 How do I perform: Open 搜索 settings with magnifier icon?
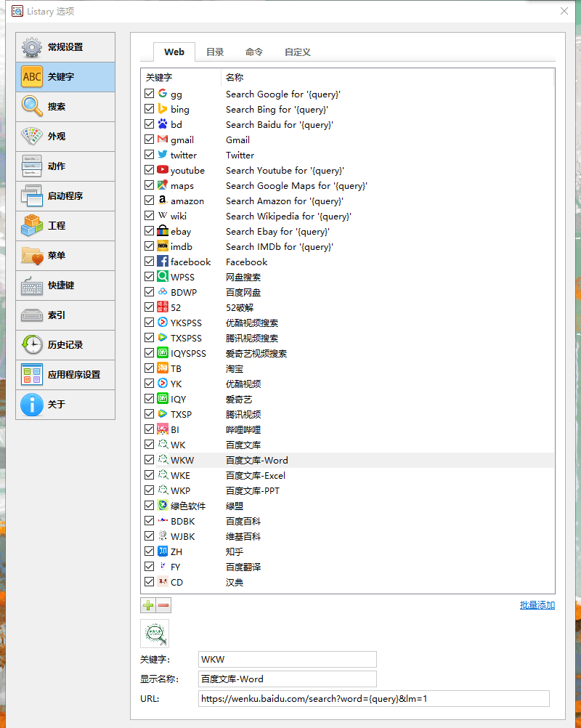coord(65,107)
